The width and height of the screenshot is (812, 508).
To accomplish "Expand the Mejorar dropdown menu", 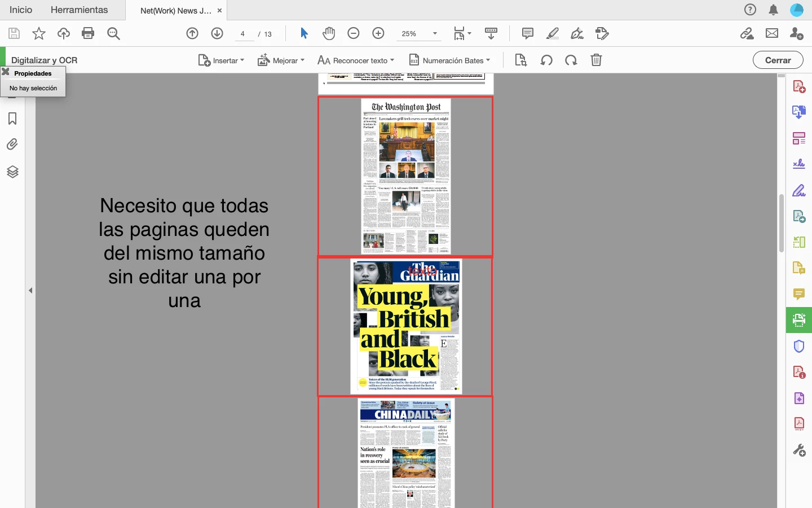I will tap(281, 60).
